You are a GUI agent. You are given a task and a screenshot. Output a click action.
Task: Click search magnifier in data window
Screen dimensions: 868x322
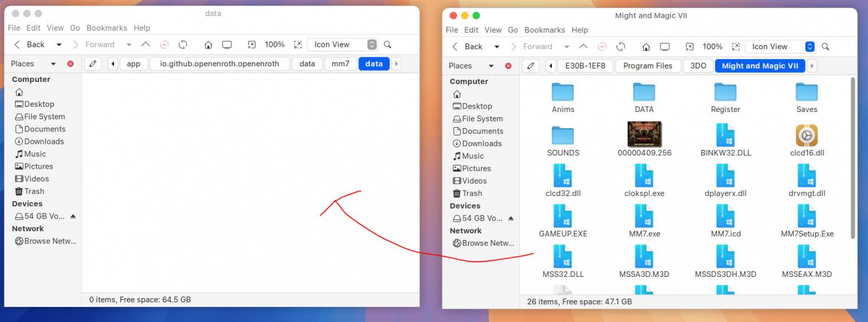[x=388, y=45]
